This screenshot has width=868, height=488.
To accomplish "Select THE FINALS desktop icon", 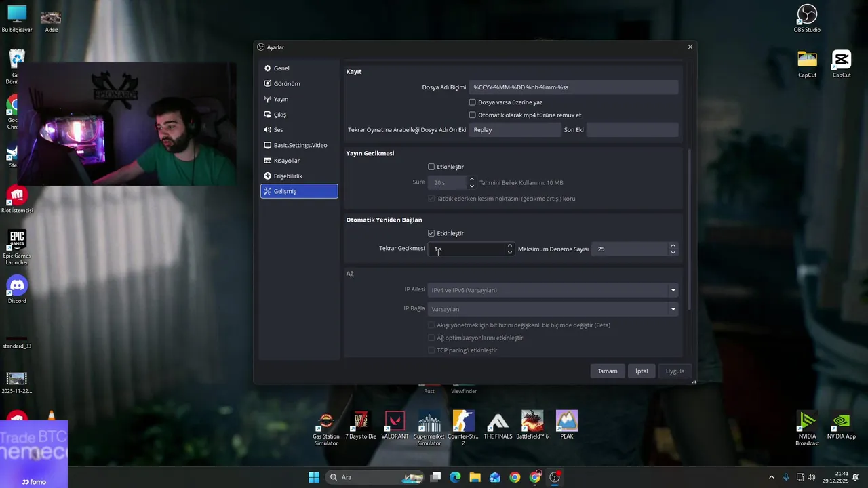I will click(x=498, y=425).
